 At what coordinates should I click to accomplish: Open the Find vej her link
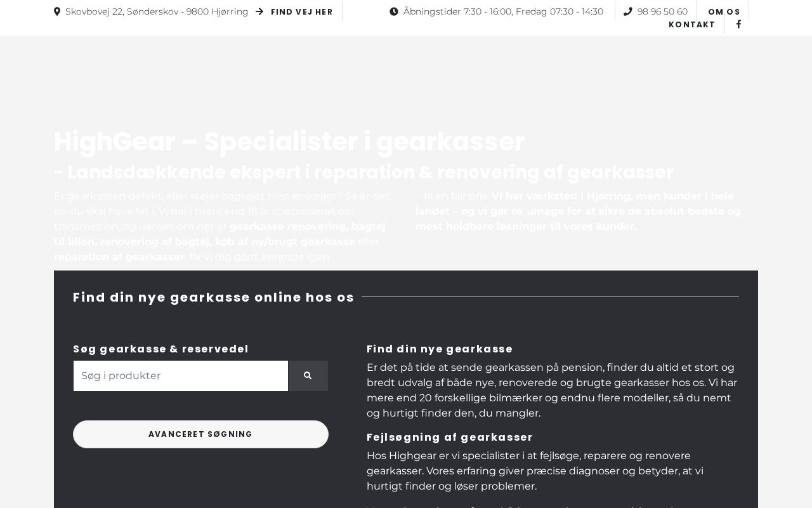click(x=302, y=12)
